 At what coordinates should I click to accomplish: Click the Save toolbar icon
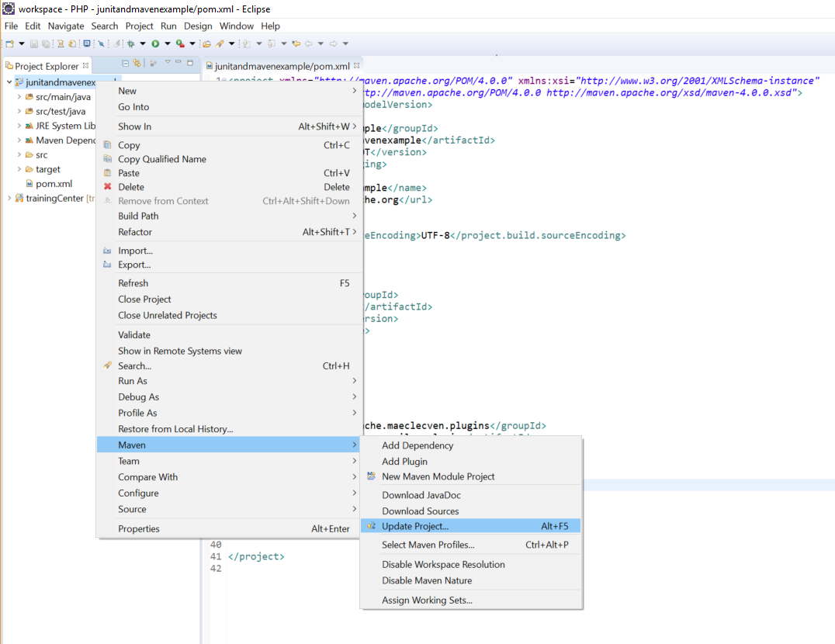click(x=34, y=43)
